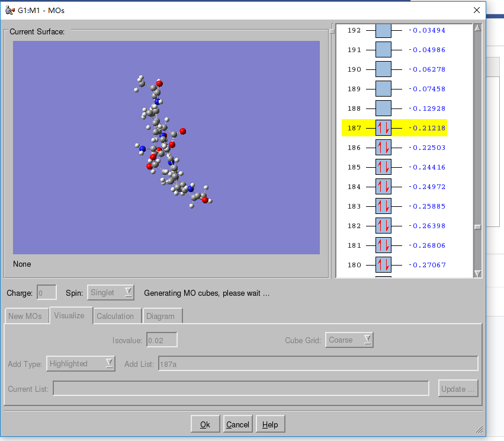504x441 pixels.
Task: Click orbital number label 188
Action: click(x=354, y=108)
